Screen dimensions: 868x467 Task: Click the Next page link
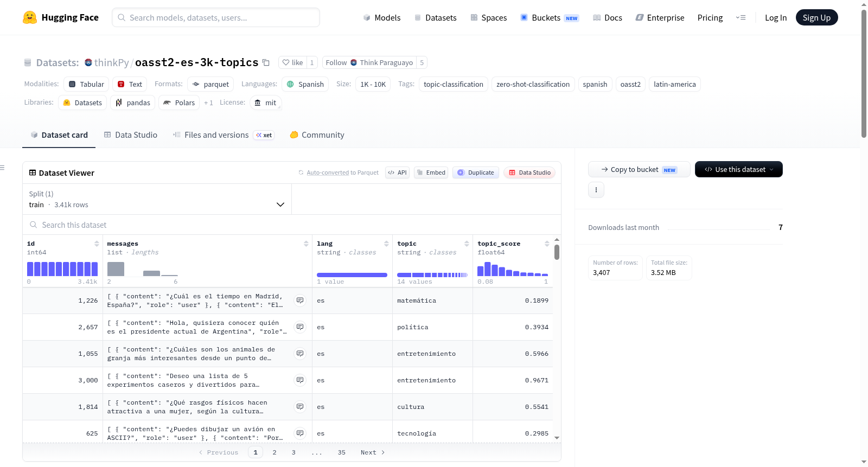373,452
